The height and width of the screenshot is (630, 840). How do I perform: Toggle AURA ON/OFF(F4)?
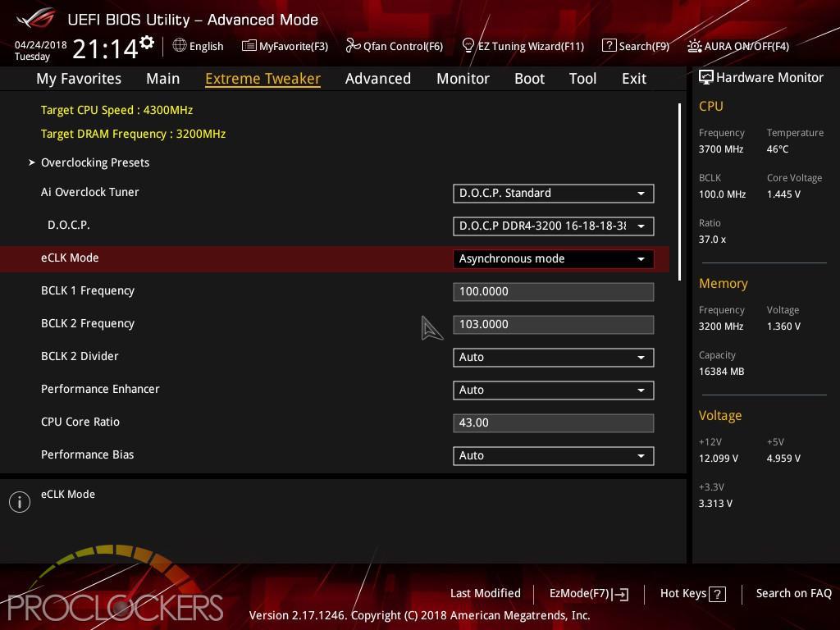pos(738,46)
